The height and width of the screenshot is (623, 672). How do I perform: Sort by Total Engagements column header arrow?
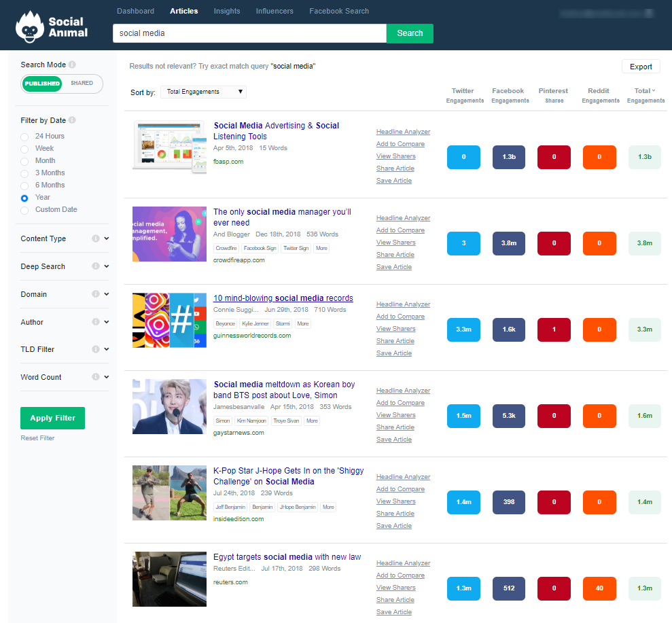click(x=654, y=90)
